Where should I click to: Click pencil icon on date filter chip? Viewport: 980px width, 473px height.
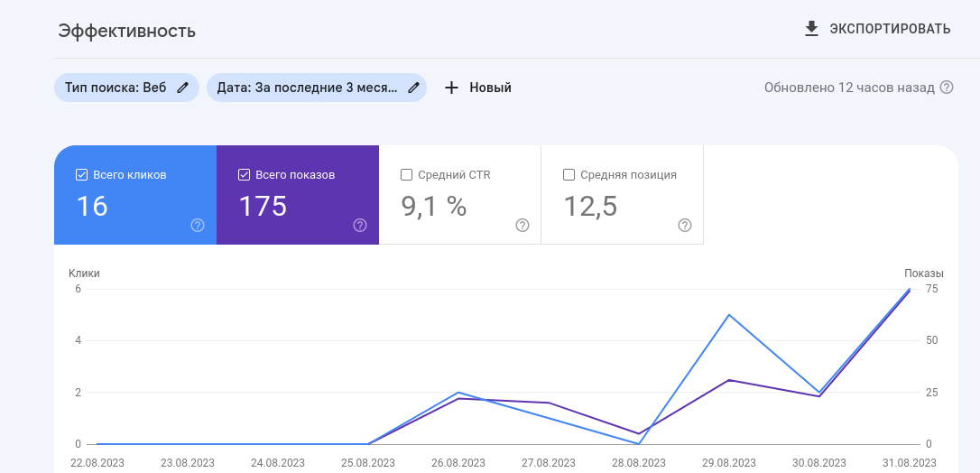414,88
